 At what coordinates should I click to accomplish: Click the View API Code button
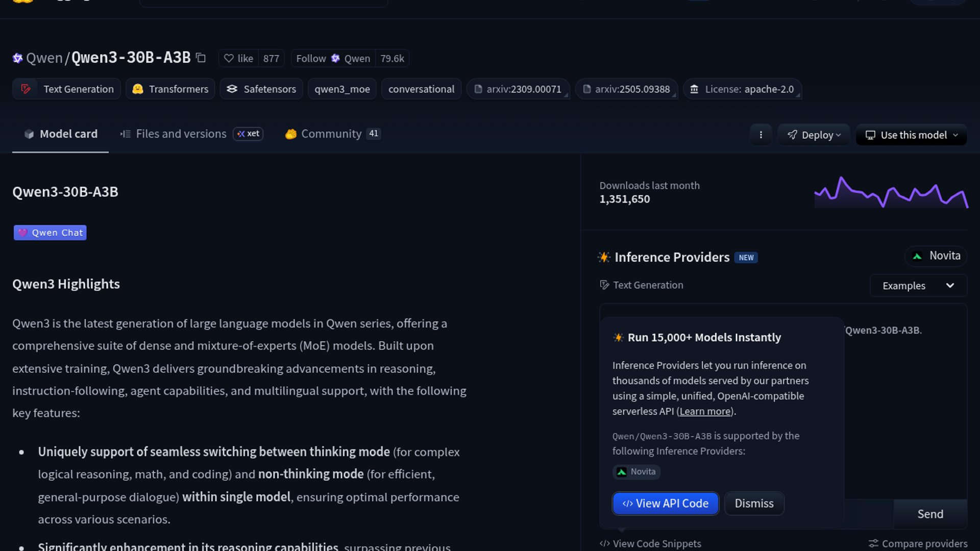pyautogui.click(x=665, y=504)
